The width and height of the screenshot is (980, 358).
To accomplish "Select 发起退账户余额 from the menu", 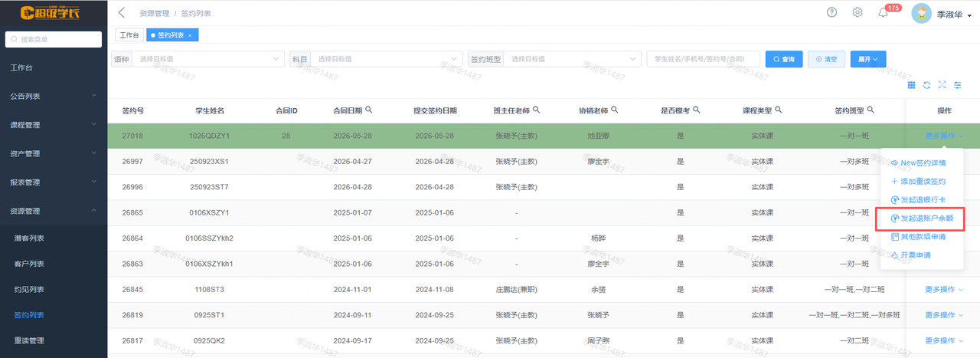I will (922, 218).
